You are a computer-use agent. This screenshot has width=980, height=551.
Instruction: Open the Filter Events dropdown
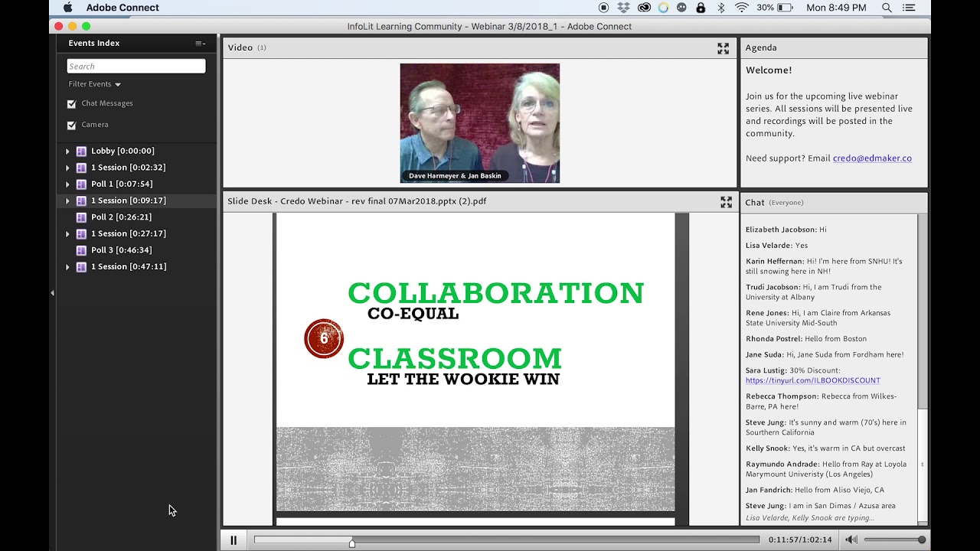coord(95,84)
